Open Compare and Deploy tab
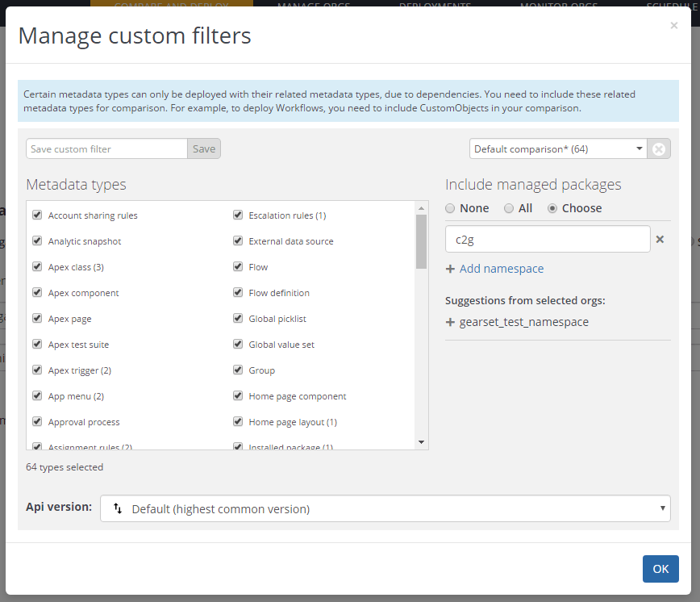 (x=171, y=6)
